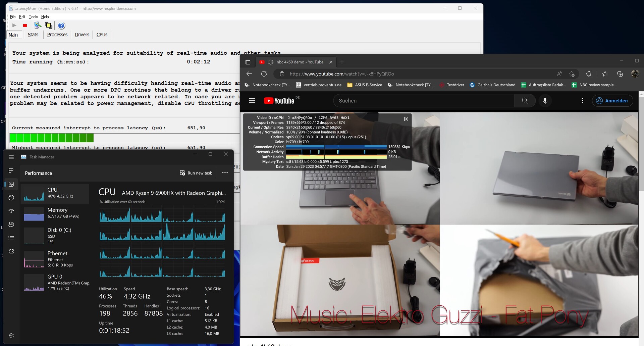Click the YouTube search magnifier button

(525, 101)
